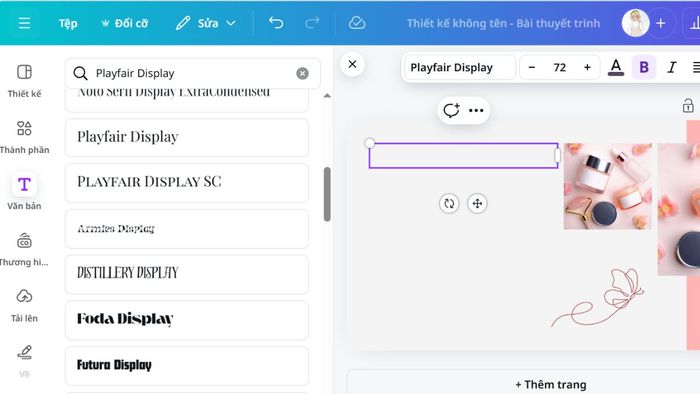
Task: Choose the Playfair Display font
Action: [187, 137]
